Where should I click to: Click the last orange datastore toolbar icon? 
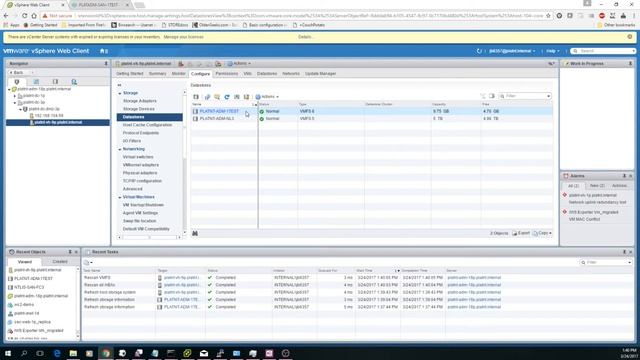coord(247,97)
